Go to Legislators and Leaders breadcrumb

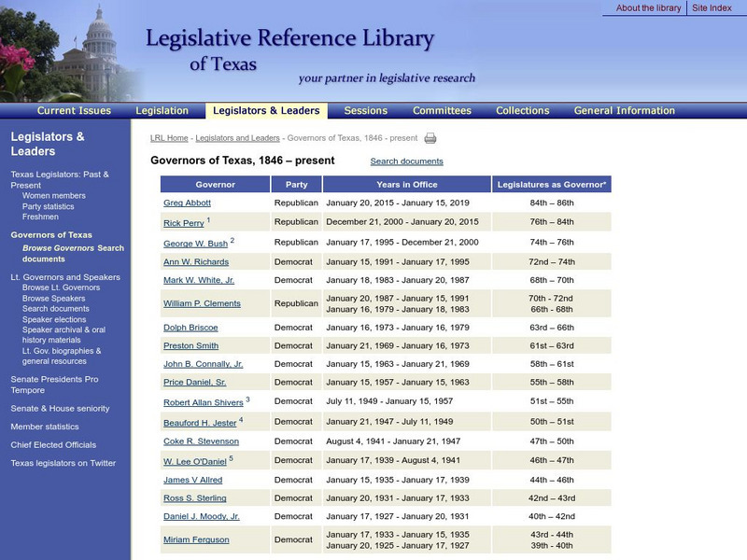[238, 138]
